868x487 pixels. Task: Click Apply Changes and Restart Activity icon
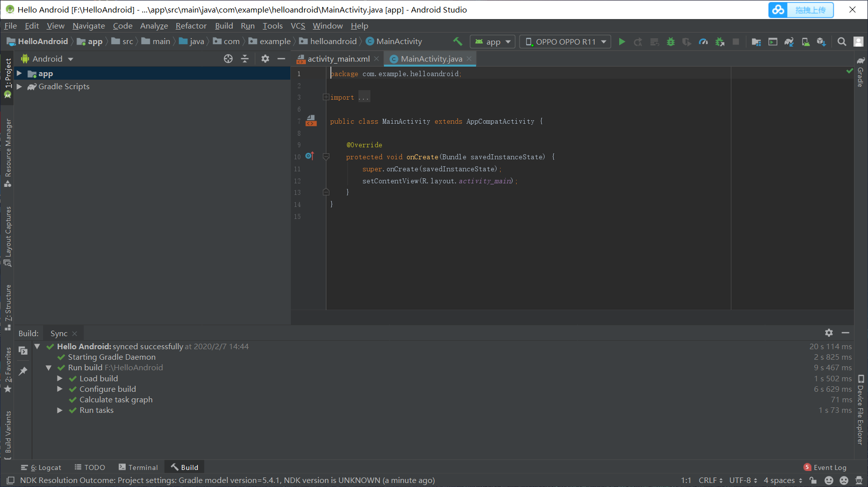(638, 42)
